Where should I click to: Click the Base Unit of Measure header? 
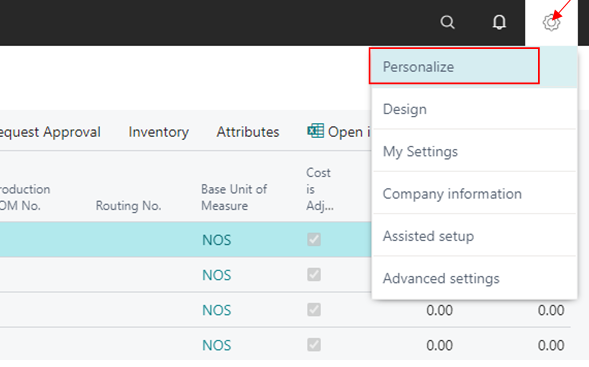pos(234,197)
